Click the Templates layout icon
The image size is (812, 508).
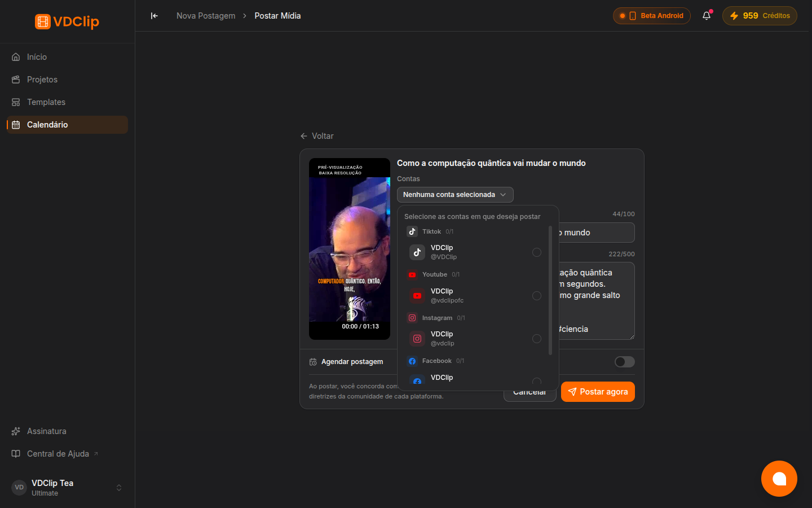16,102
